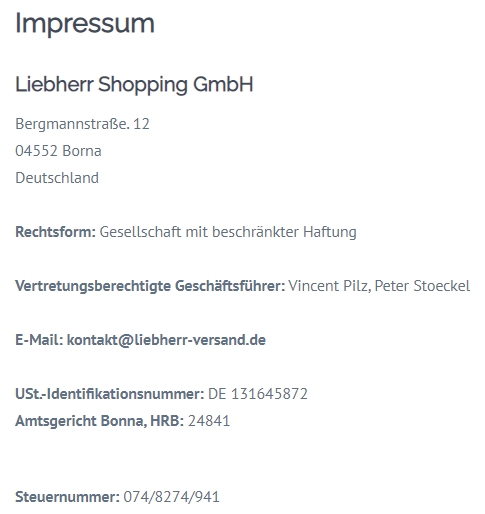This screenshot has width=485, height=514.
Task: Click the Liebherr Shopping GmbH company name
Action: [x=134, y=85]
